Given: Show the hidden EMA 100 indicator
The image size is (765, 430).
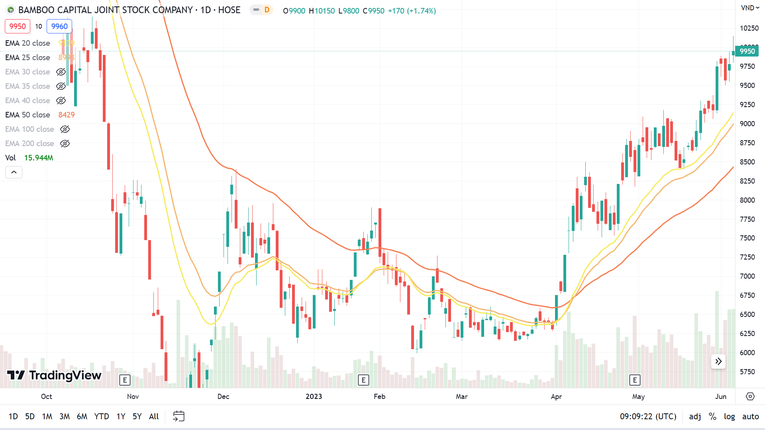Looking at the screenshot, I should tap(65, 129).
